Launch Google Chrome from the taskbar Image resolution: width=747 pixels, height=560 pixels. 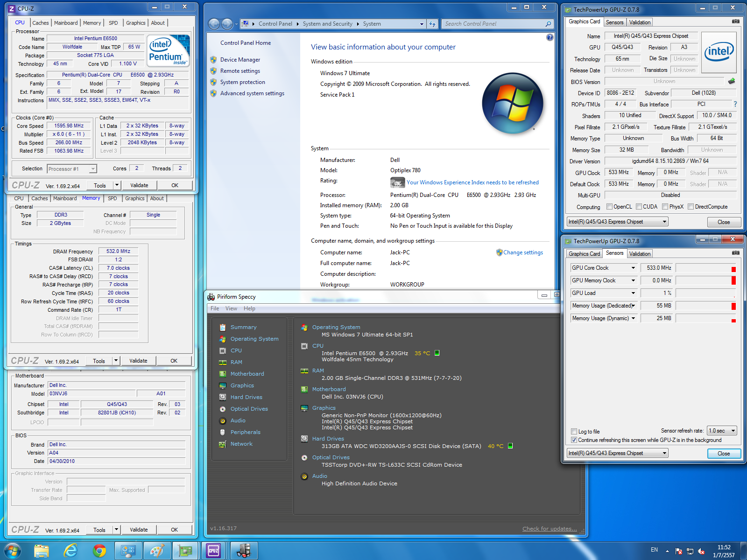[99, 551]
